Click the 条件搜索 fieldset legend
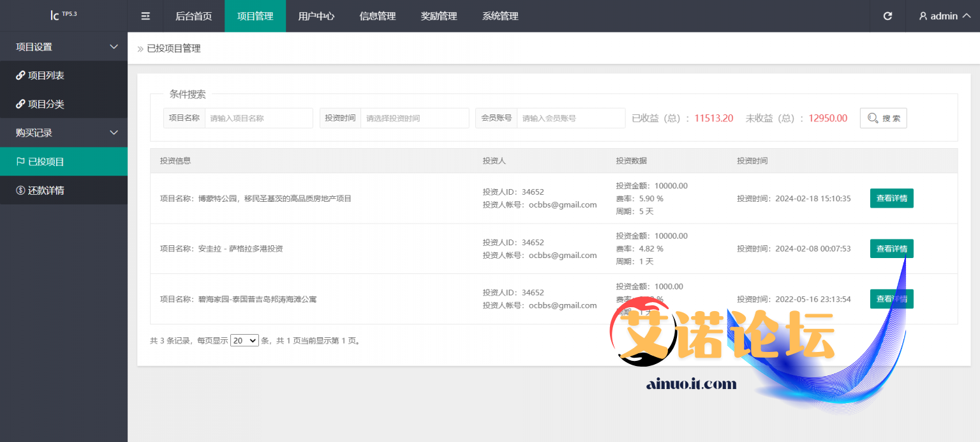This screenshot has height=442, width=980. pyautogui.click(x=188, y=94)
